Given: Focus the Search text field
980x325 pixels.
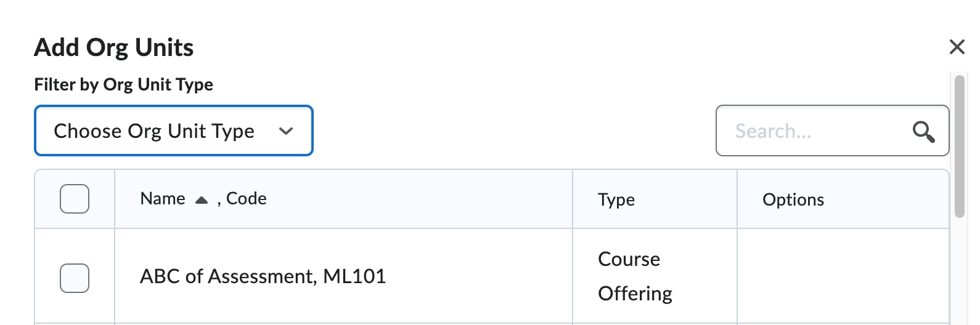Looking at the screenshot, I should pyautogui.click(x=814, y=130).
